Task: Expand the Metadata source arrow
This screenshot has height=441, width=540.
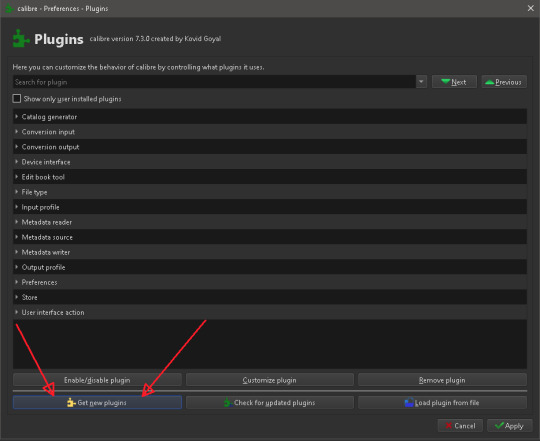Action: (17, 237)
